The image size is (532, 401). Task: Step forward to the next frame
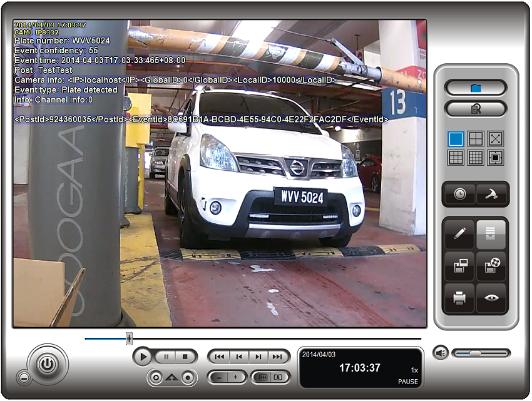[258, 357]
